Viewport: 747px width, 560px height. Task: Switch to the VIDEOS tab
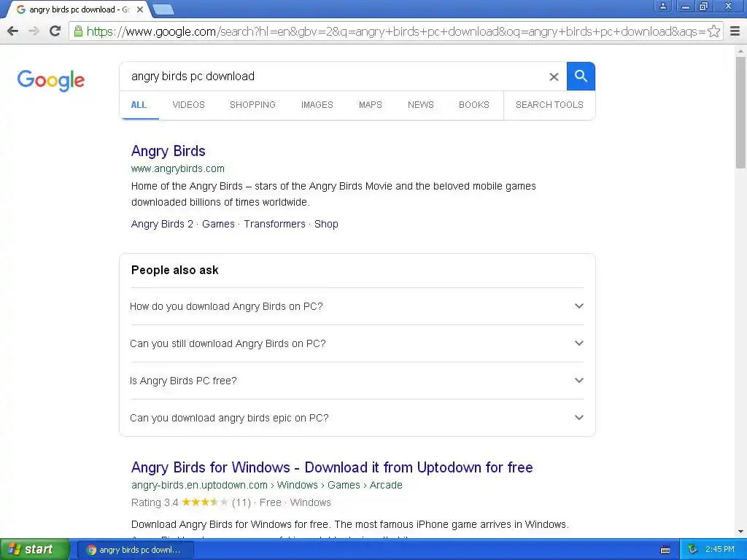(189, 105)
